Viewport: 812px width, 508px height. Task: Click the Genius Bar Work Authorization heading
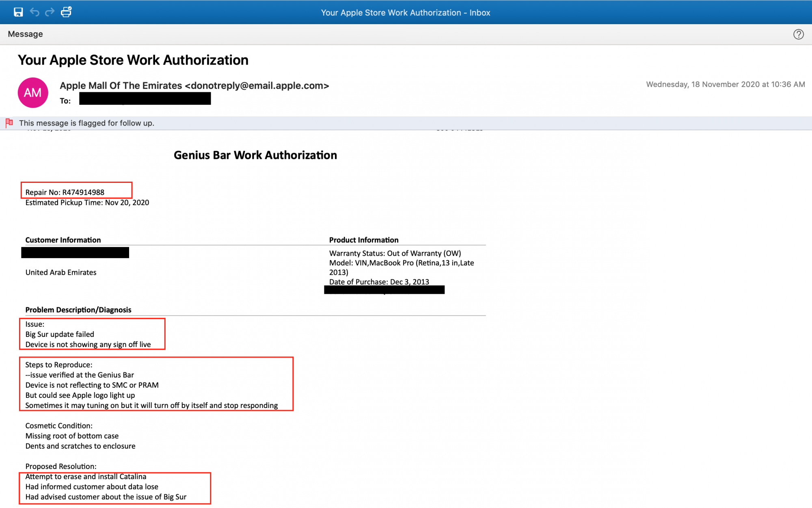[255, 155]
